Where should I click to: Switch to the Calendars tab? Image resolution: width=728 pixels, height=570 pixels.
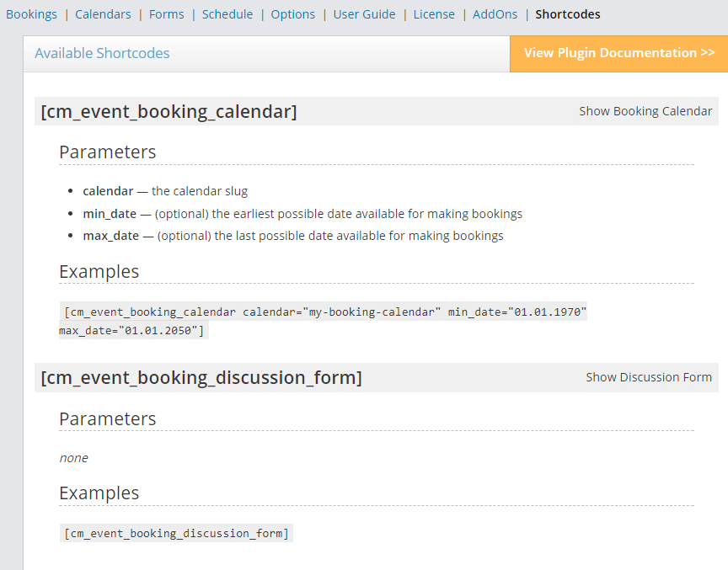[x=103, y=14]
